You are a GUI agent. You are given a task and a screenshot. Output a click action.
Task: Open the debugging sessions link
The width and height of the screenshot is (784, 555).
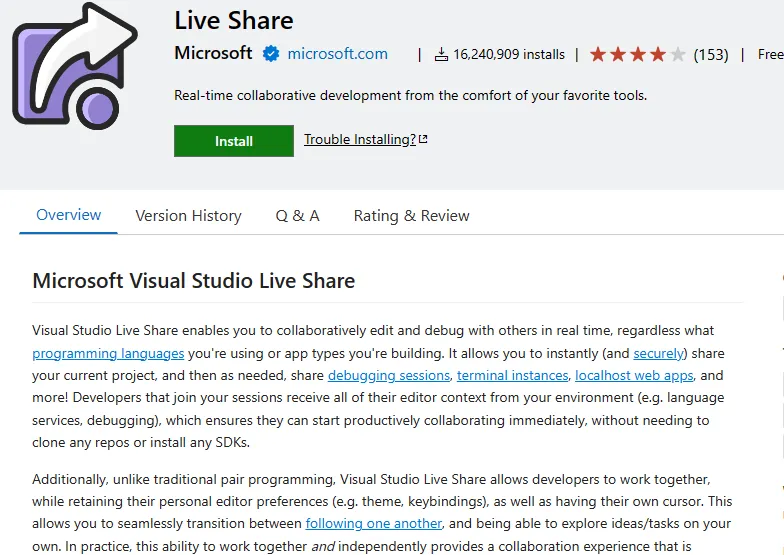coord(388,376)
